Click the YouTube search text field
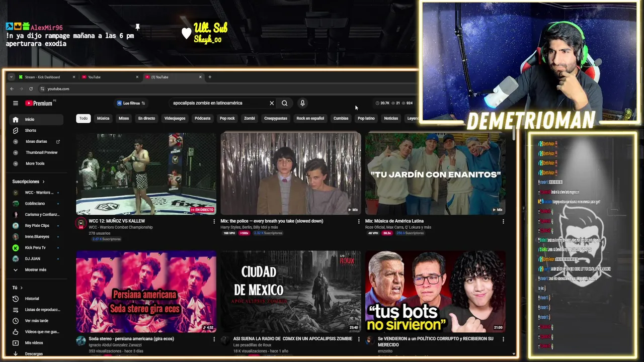This screenshot has height=362, width=644. pyautogui.click(x=219, y=103)
